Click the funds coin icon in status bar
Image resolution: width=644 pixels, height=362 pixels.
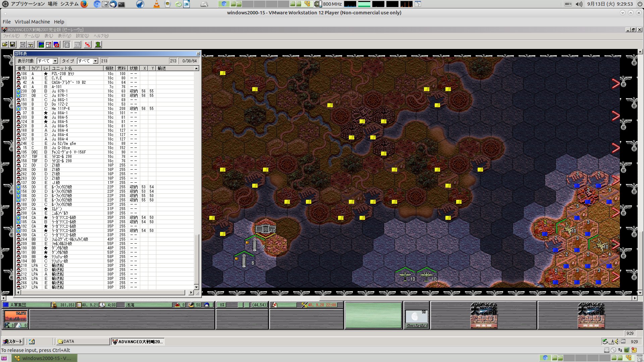(54, 305)
